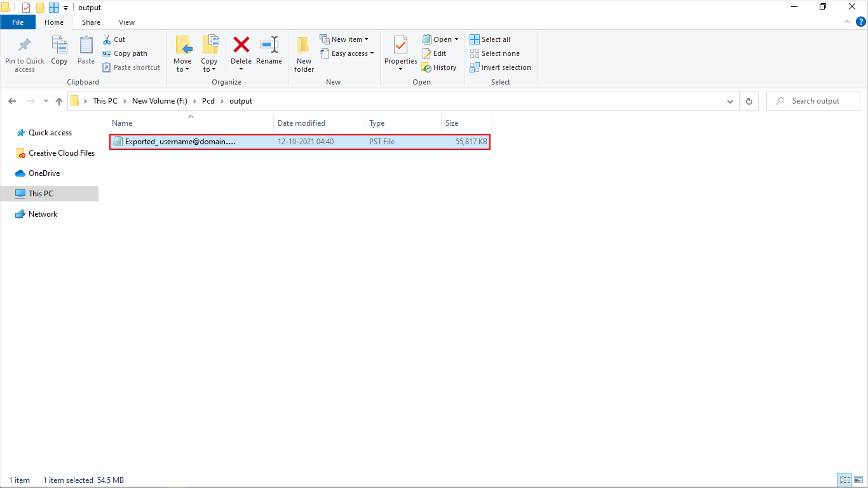Customize Quick Access Toolbar dropdown arrow
Viewport: 868px width, 488px height.
65,8
